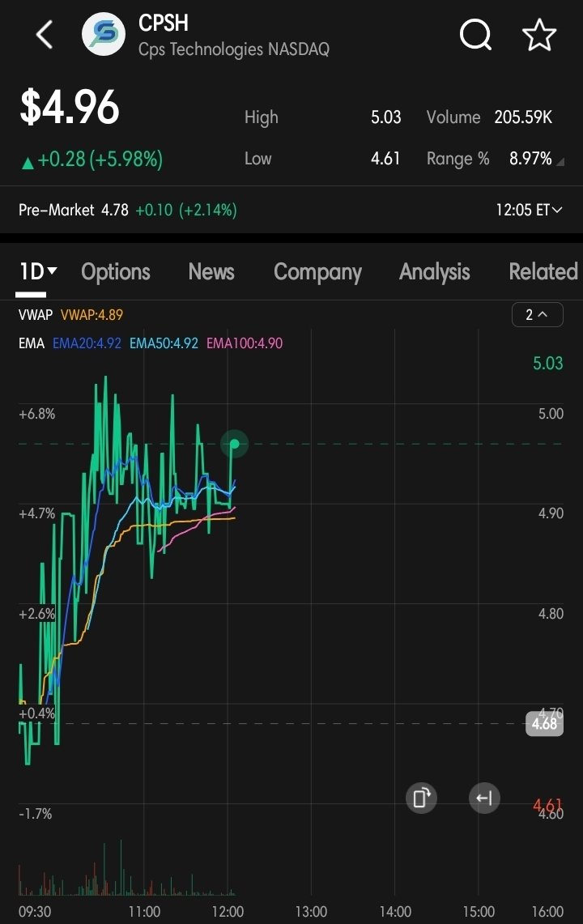
Task: Tap the 09:30 time axis label
Action: (35, 912)
